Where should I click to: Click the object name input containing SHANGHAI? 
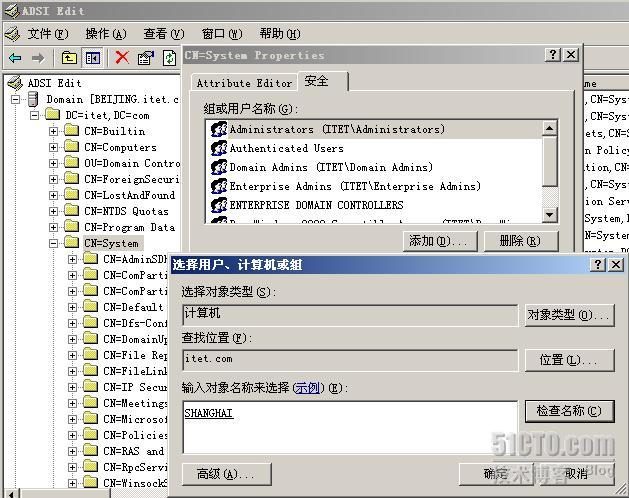pos(350,427)
